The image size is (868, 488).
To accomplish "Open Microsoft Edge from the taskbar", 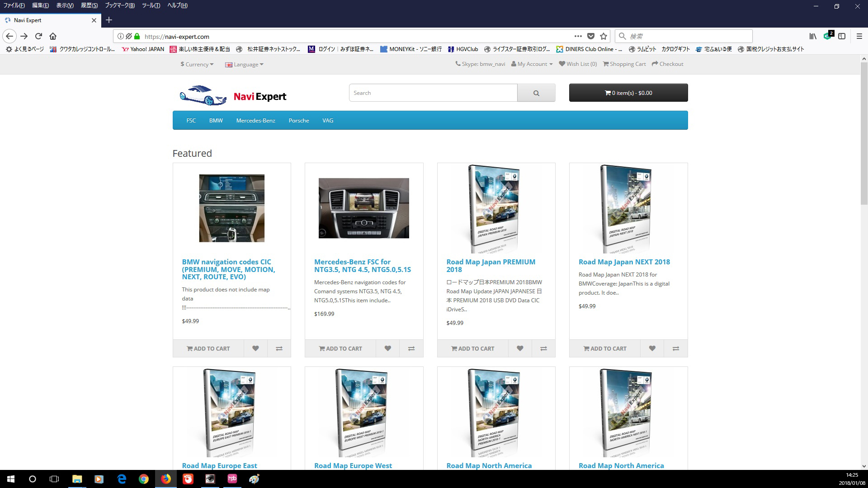I will [122, 479].
